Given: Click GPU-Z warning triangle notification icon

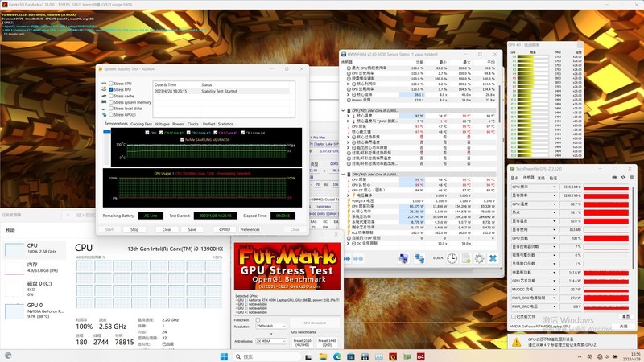Looking at the screenshot, I should pos(517,342).
